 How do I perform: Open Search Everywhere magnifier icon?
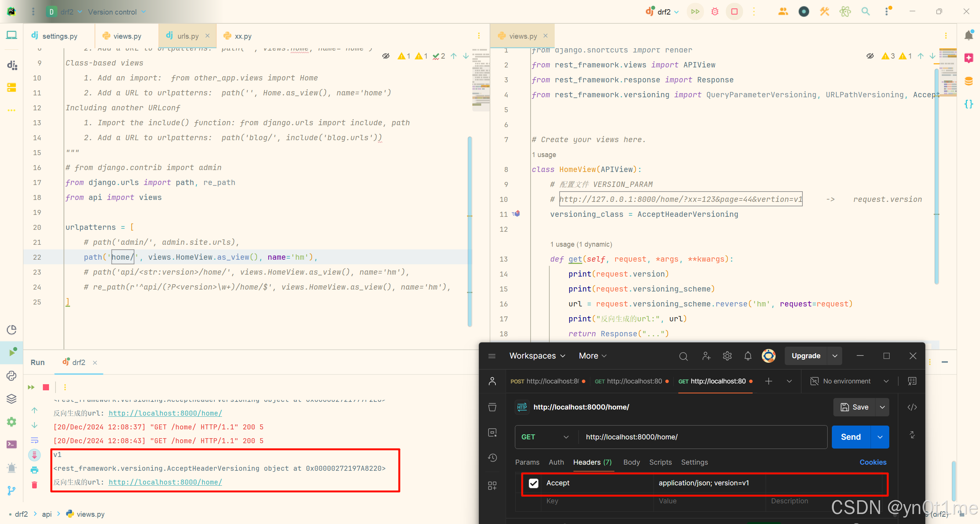point(866,11)
